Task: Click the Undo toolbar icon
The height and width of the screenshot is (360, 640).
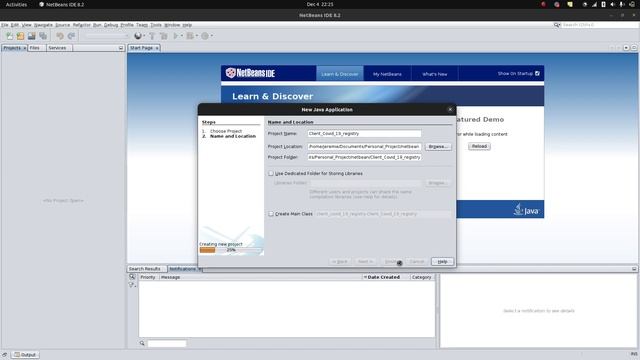Action: (x=60, y=36)
